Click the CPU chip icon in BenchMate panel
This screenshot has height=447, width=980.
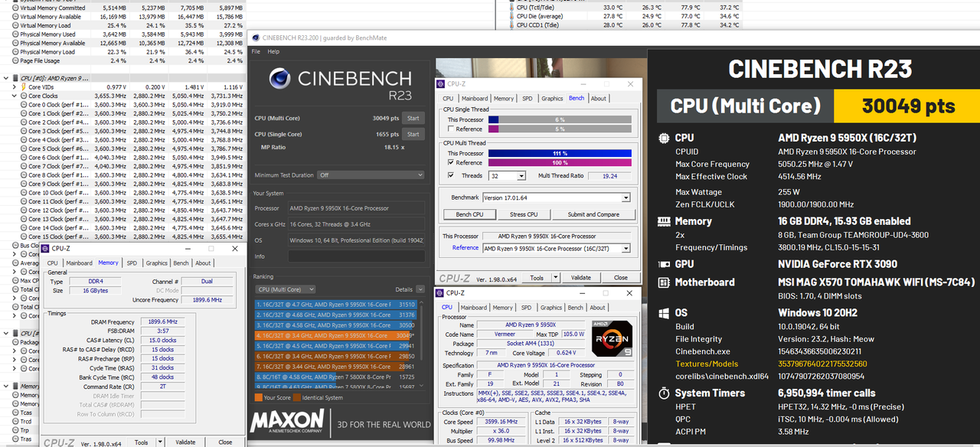point(663,139)
